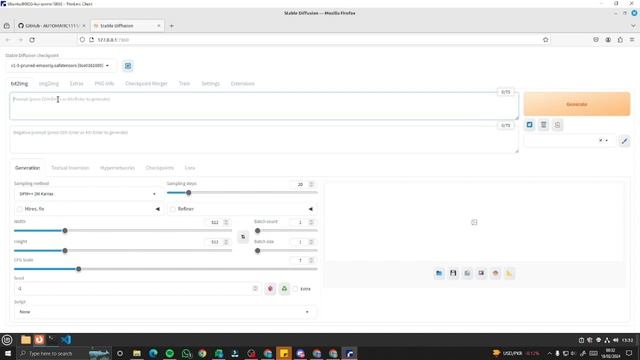Viewport: 640px width, 360px height.
Task: Tick the Extra seed checkbox
Action: click(x=295, y=289)
